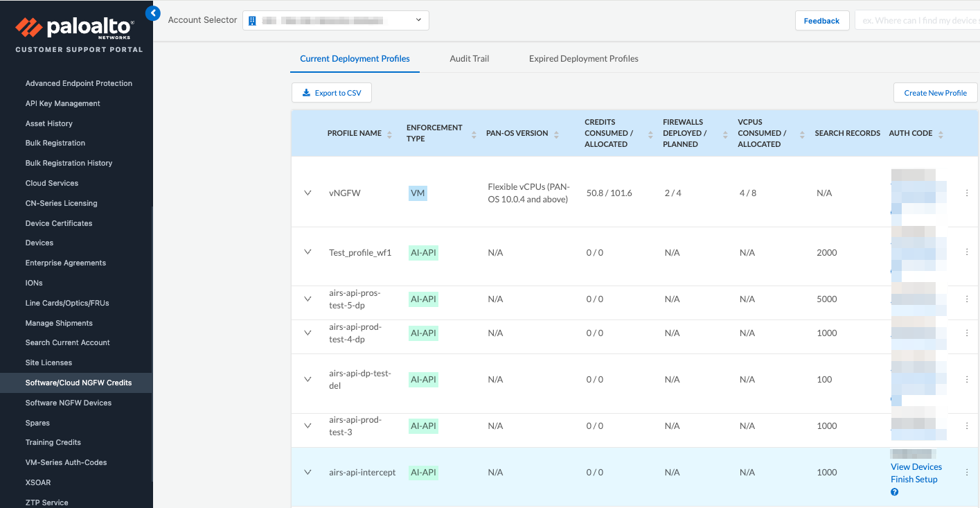This screenshot has height=508, width=980.
Task: Go to Software NGFW Devices in sidebar
Action: click(x=69, y=403)
